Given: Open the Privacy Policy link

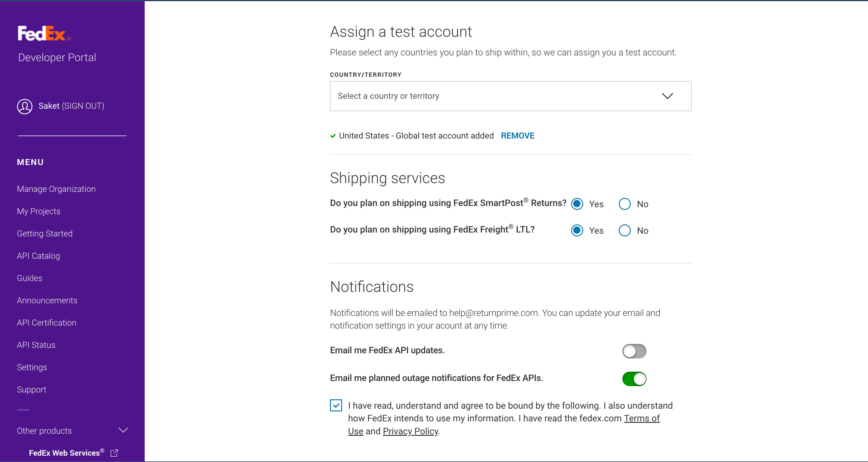Looking at the screenshot, I should click(x=410, y=431).
